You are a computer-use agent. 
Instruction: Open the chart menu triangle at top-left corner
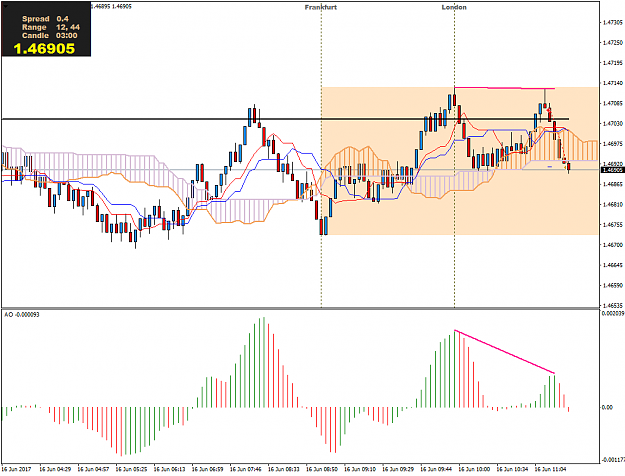tap(5, 7)
